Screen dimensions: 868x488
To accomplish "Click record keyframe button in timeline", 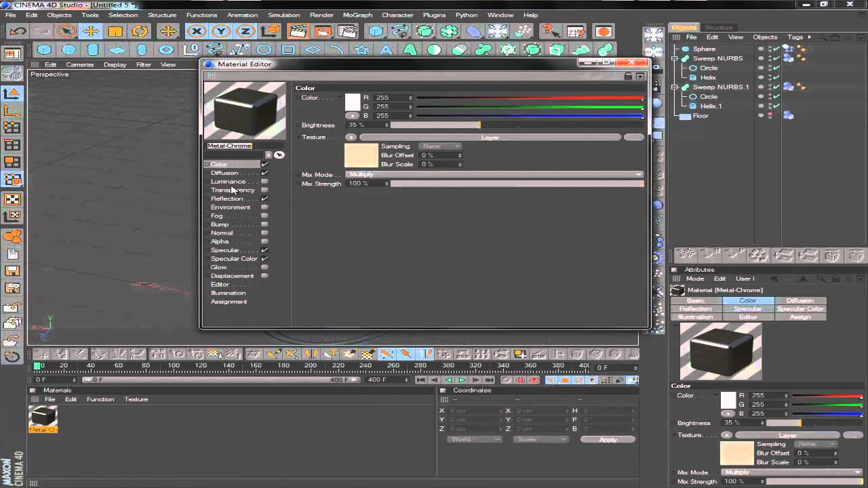I will tap(507, 380).
